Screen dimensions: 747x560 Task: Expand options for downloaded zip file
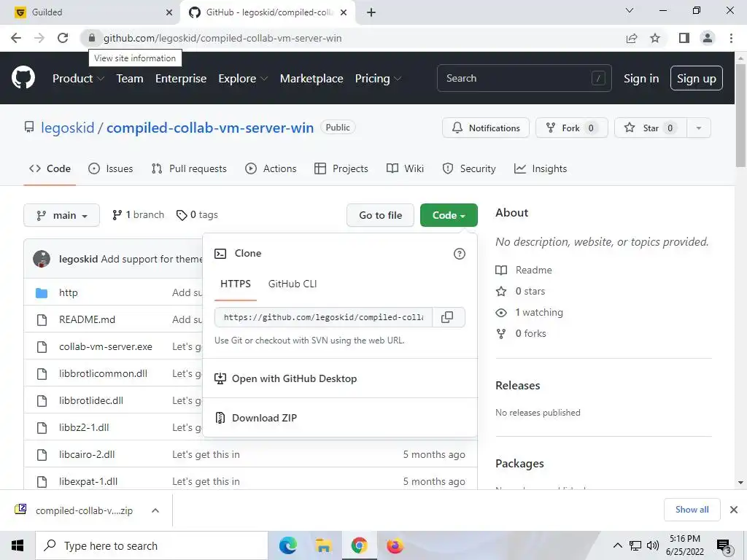tap(155, 510)
